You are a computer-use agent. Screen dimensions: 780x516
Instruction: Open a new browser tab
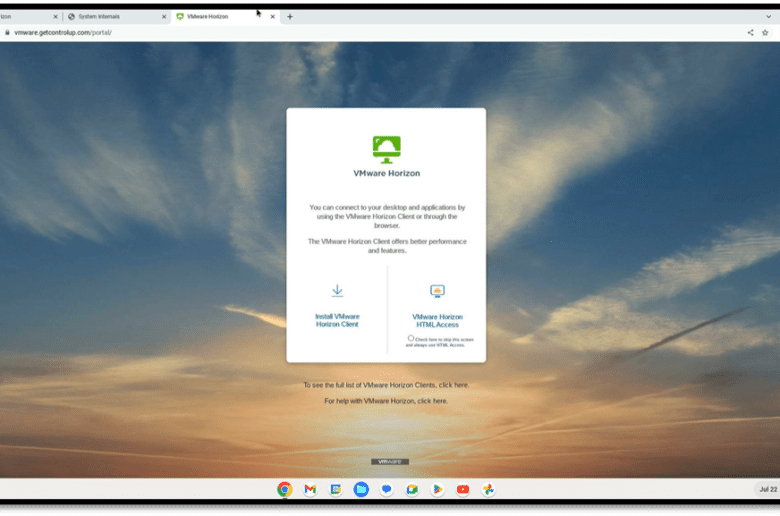[290, 16]
